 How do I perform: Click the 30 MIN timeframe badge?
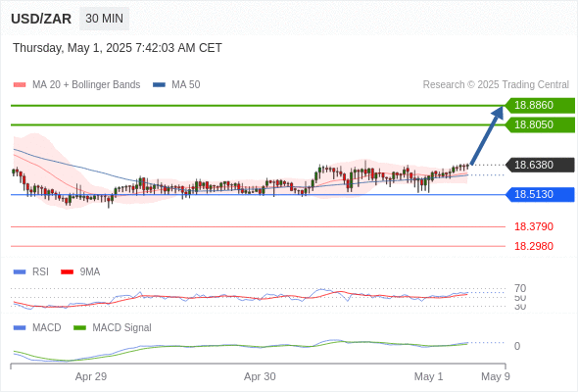(104, 19)
